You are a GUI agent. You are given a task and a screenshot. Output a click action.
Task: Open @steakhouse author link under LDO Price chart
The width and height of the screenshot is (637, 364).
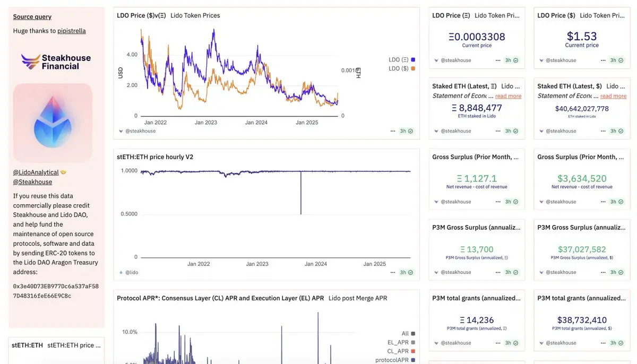point(140,131)
